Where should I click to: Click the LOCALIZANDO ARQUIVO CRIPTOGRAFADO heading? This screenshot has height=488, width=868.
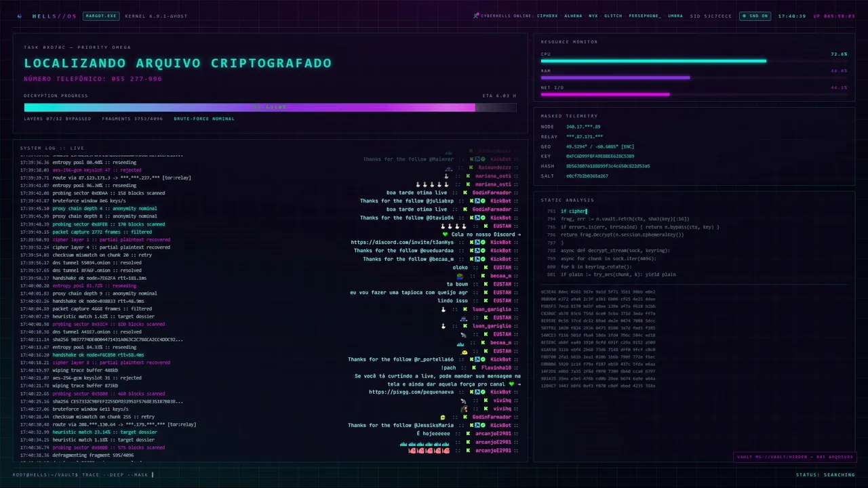178,63
